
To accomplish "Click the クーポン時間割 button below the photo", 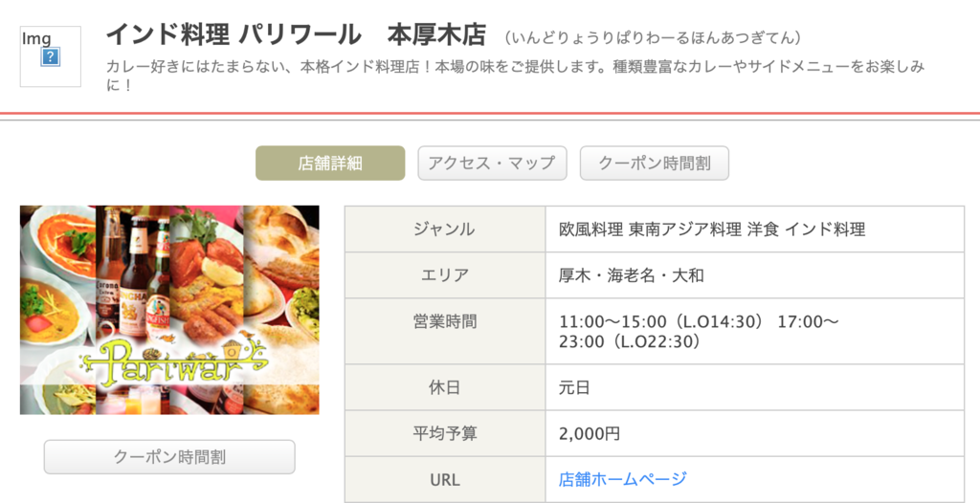I will pos(169,457).
